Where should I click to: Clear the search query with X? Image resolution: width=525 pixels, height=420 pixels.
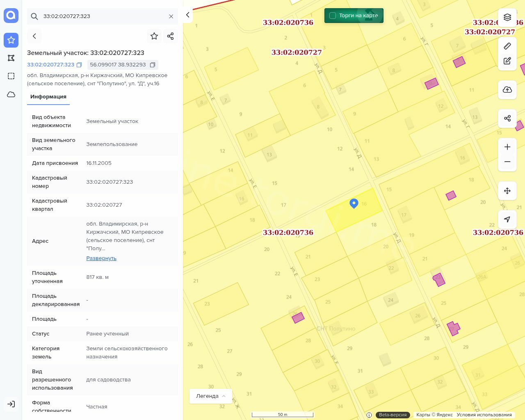coord(171,16)
